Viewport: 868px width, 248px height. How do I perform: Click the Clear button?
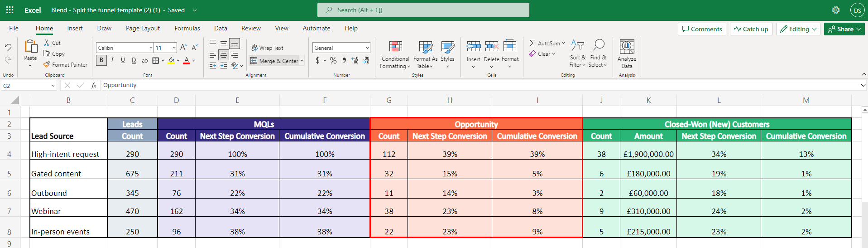click(x=542, y=53)
